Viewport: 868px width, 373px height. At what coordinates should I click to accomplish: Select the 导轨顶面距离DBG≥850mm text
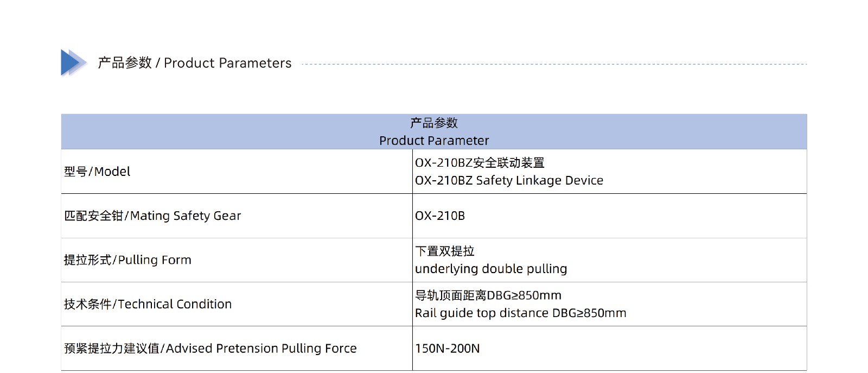coord(488,295)
